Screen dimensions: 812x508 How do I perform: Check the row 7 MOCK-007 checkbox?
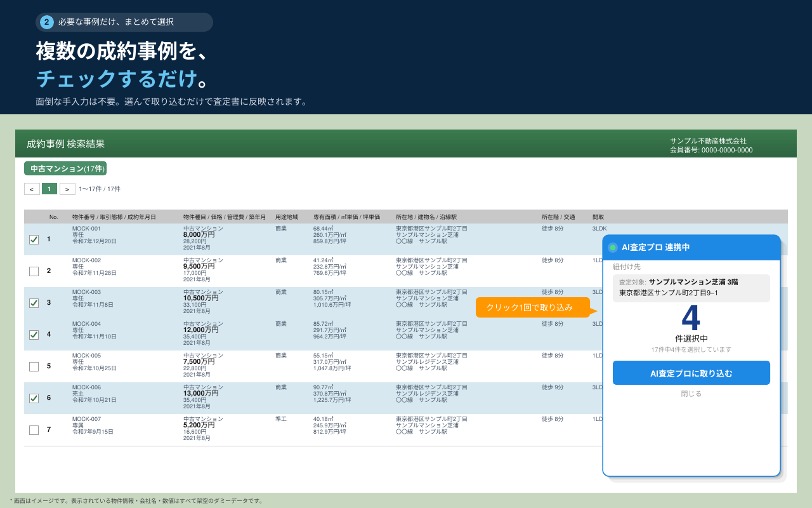tap(34, 430)
